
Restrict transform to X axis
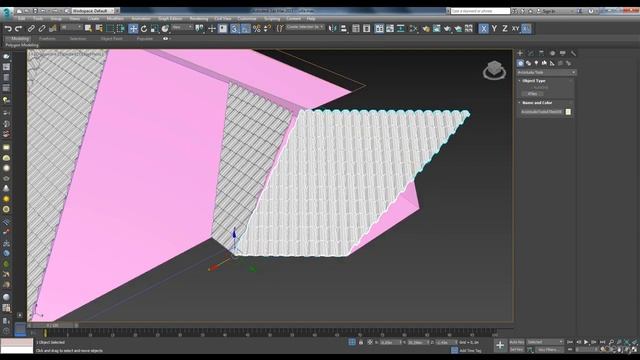484,29
